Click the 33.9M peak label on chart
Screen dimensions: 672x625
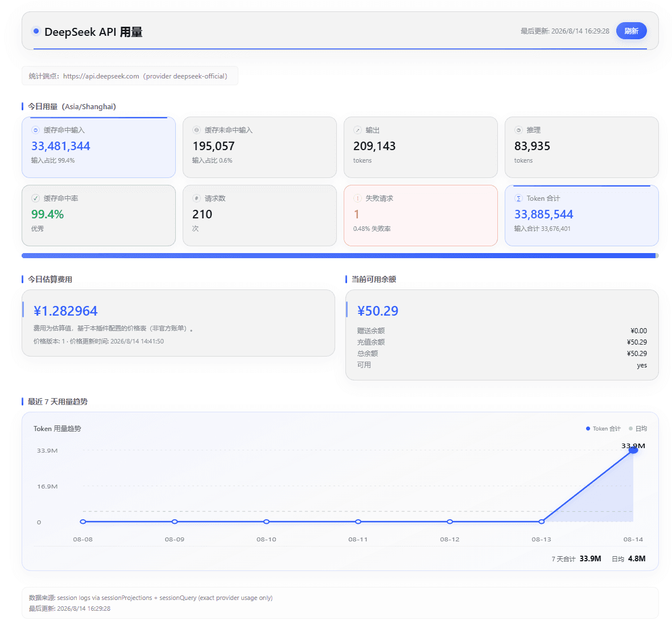click(633, 445)
